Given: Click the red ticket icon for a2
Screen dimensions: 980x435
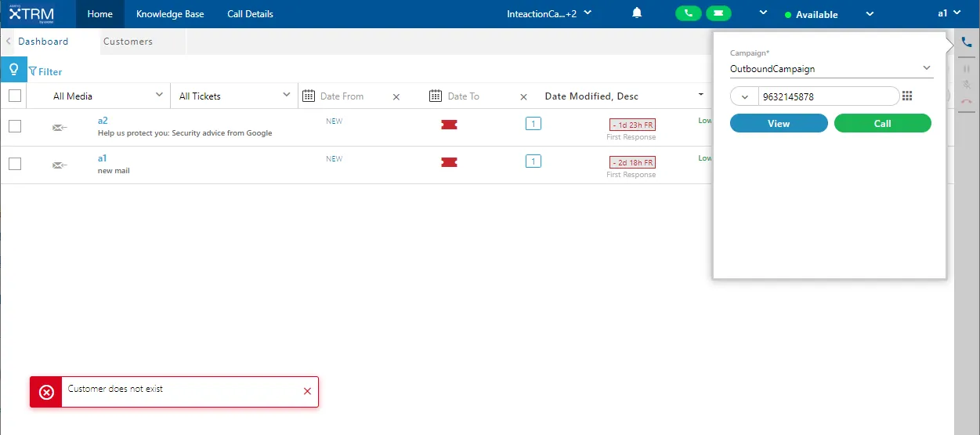Looking at the screenshot, I should click(449, 125).
